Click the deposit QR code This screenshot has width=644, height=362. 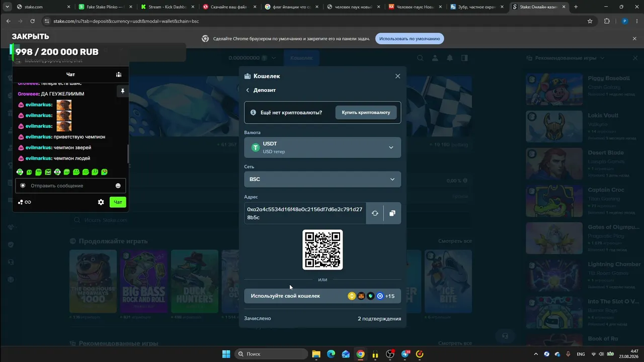(x=323, y=250)
